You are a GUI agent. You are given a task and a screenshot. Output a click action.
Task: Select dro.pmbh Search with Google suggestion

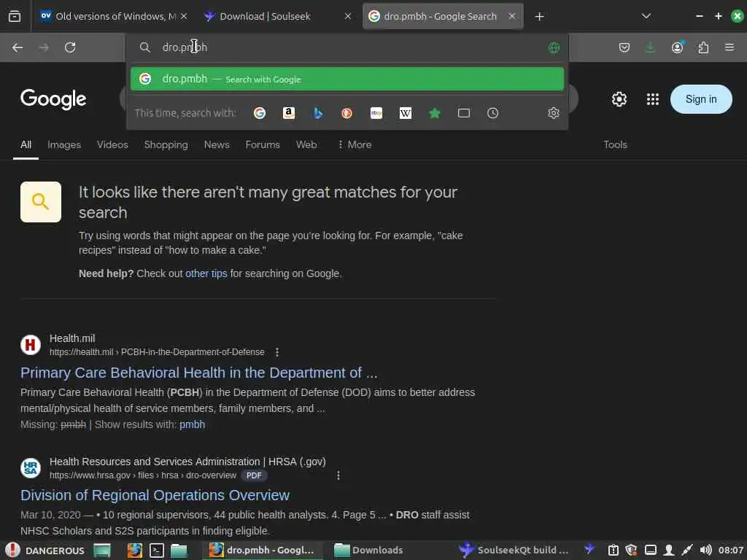point(347,79)
